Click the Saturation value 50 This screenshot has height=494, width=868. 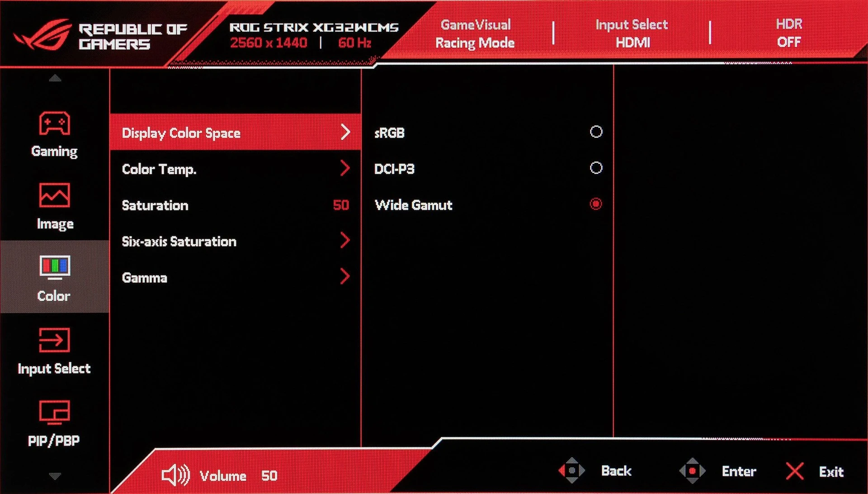click(x=341, y=205)
